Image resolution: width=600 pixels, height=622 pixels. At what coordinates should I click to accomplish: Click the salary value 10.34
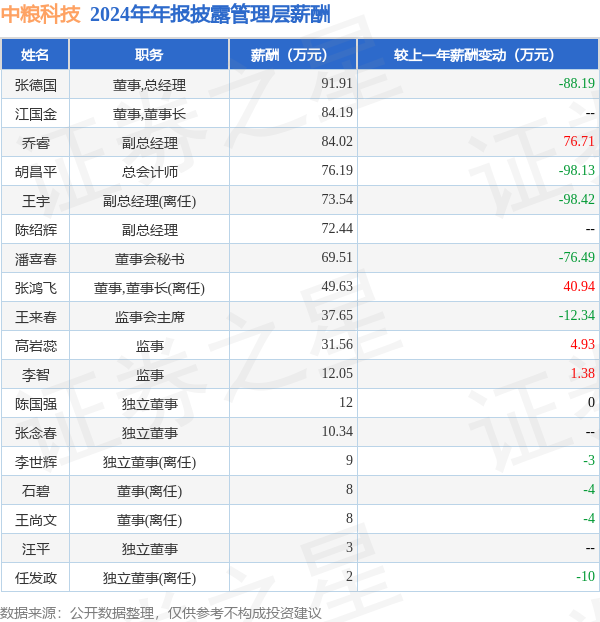337,431
